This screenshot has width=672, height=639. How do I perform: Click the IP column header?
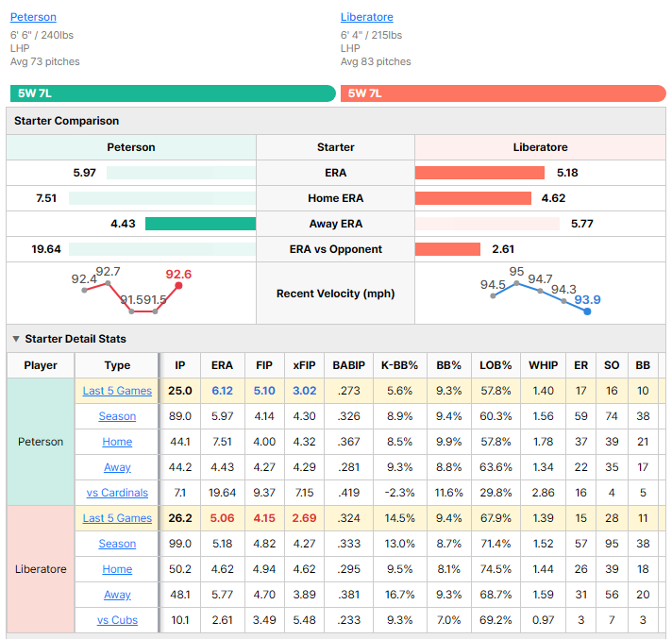click(x=180, y=365)
